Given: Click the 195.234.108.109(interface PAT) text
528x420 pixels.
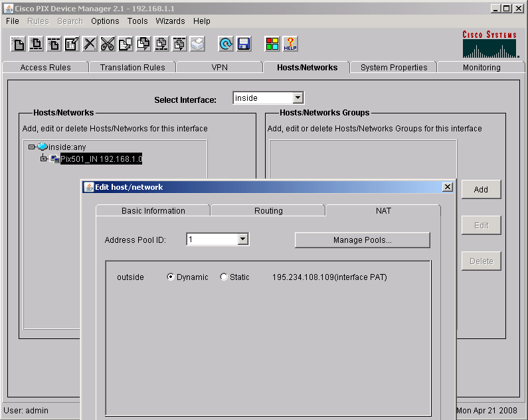Looking at the screenshot, I should tap(329, 277).
